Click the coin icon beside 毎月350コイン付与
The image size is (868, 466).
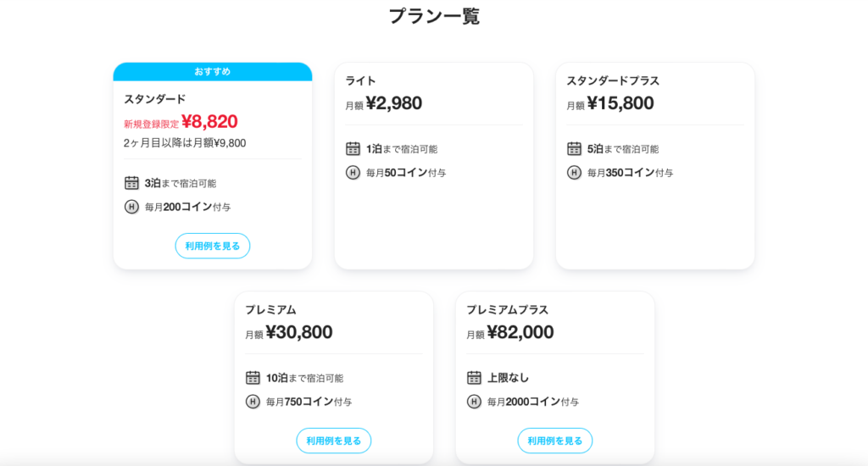tap(574, 173)
